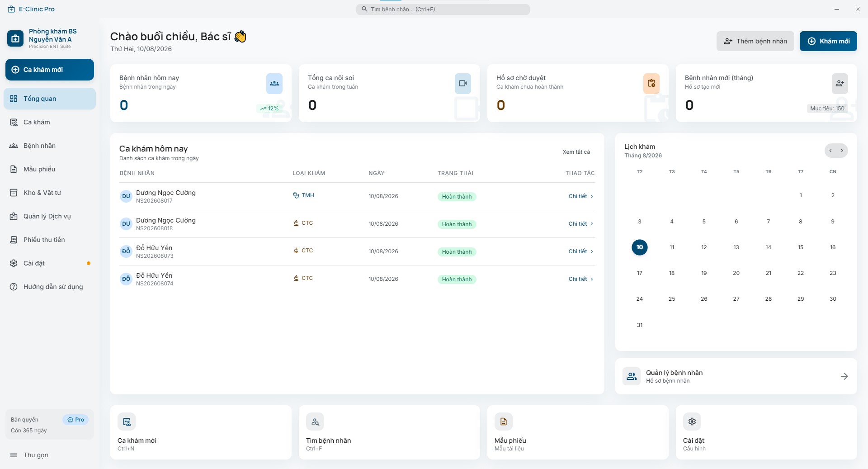Click the Ca khám list icon in sidebar
Viewport: 868px width, 469px height.
point(14,122)
